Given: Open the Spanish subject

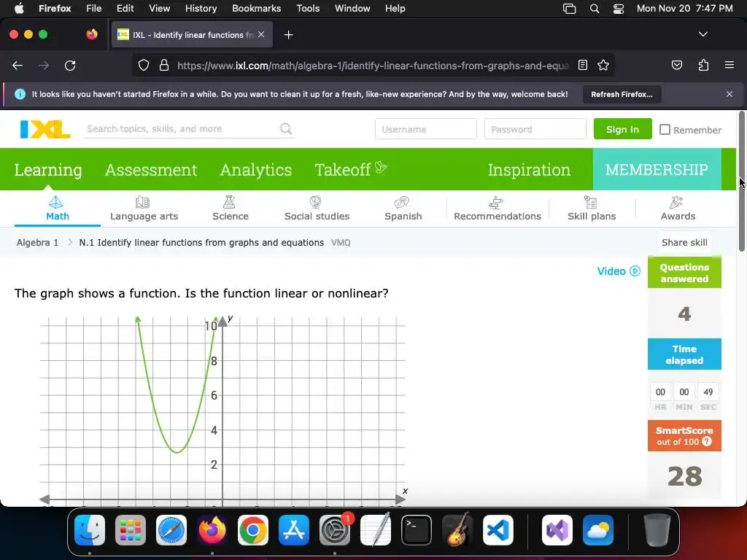Looking at the screenshot, I should 403,208.
